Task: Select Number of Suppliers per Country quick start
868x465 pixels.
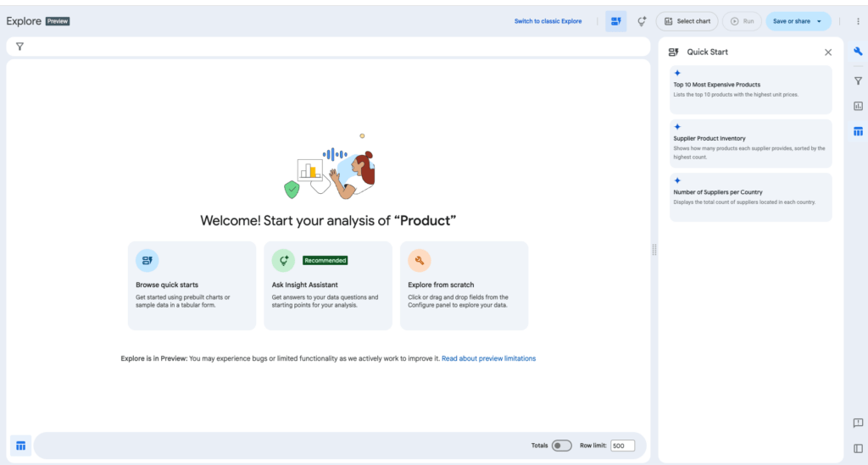Action: tap(751, 197)
